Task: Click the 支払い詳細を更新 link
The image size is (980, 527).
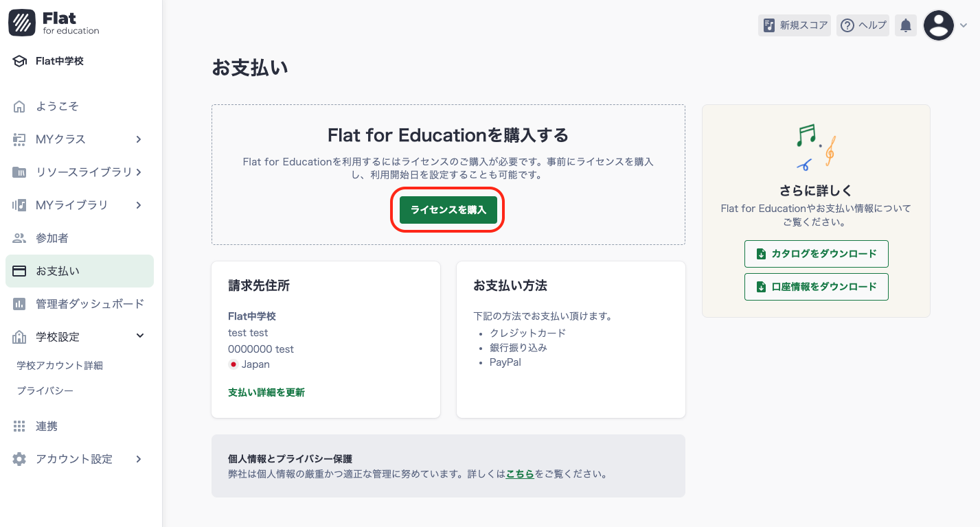Action: click(x=266, y=392)
